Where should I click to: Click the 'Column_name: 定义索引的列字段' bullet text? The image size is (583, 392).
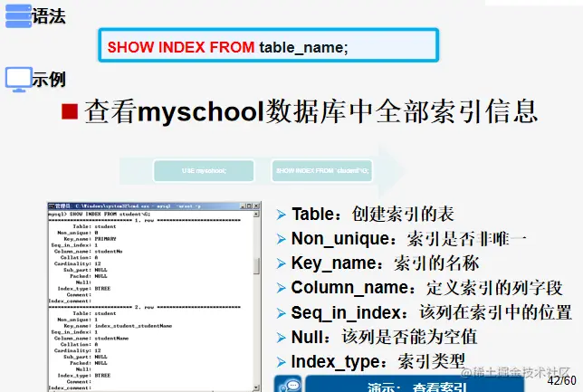pyautogui.click(x=427, y=288)
